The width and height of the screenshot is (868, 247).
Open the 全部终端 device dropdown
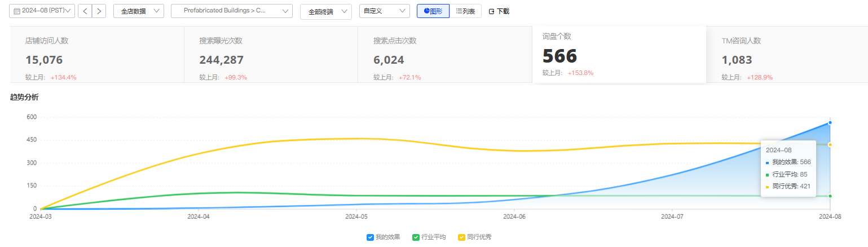coord(325,11)
